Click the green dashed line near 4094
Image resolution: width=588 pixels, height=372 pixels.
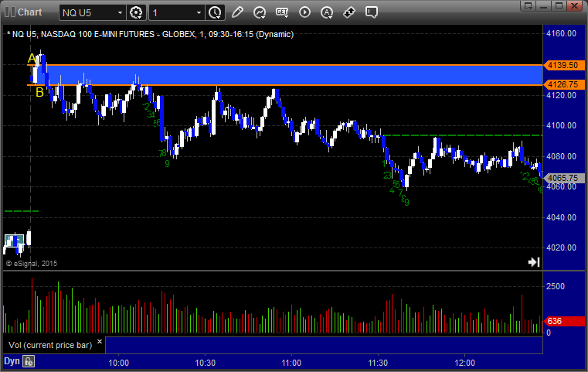click(x=463, y=135)
